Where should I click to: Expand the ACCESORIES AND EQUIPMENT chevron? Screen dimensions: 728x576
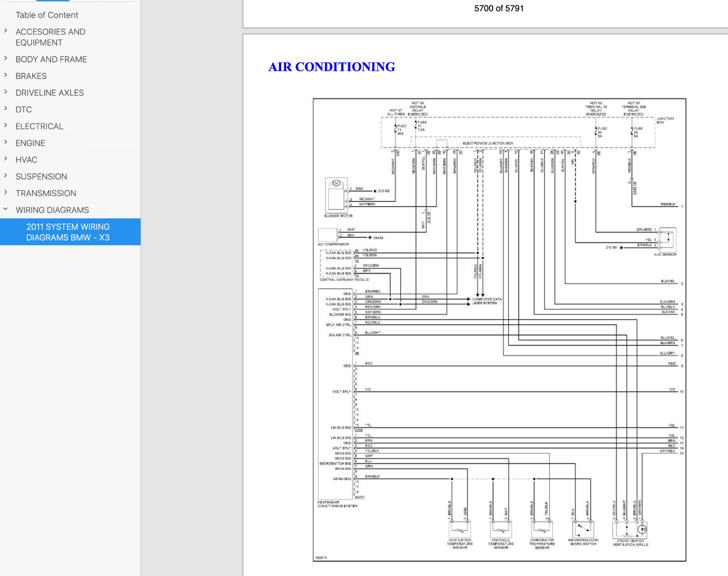[6, 31]
